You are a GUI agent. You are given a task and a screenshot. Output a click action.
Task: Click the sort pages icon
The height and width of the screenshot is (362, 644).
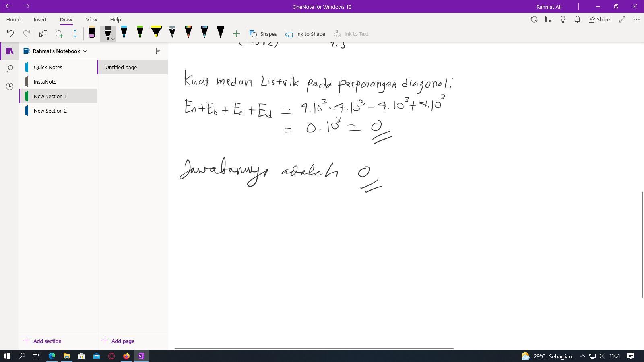click(158, 51)
